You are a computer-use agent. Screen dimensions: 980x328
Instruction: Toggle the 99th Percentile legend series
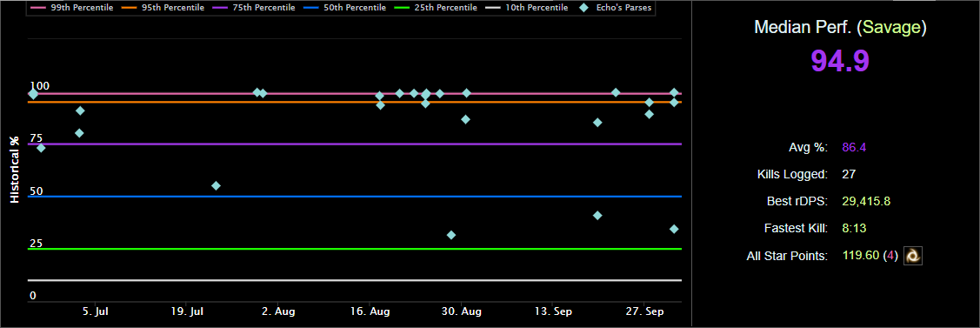click(72, 8)
